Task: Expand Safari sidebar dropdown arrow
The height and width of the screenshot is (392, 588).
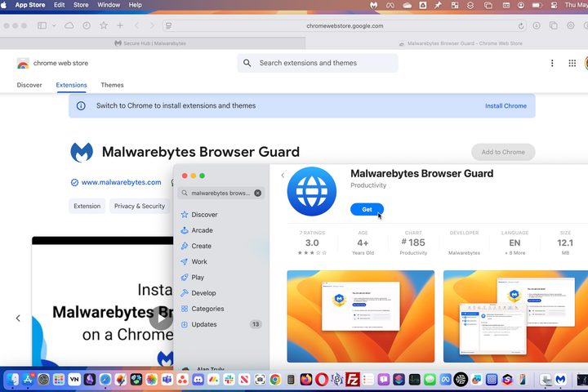Action: click(x=54, y=25)
